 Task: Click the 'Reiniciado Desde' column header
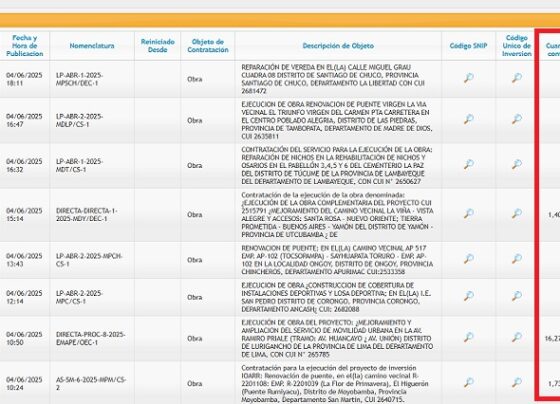[158, 46]
